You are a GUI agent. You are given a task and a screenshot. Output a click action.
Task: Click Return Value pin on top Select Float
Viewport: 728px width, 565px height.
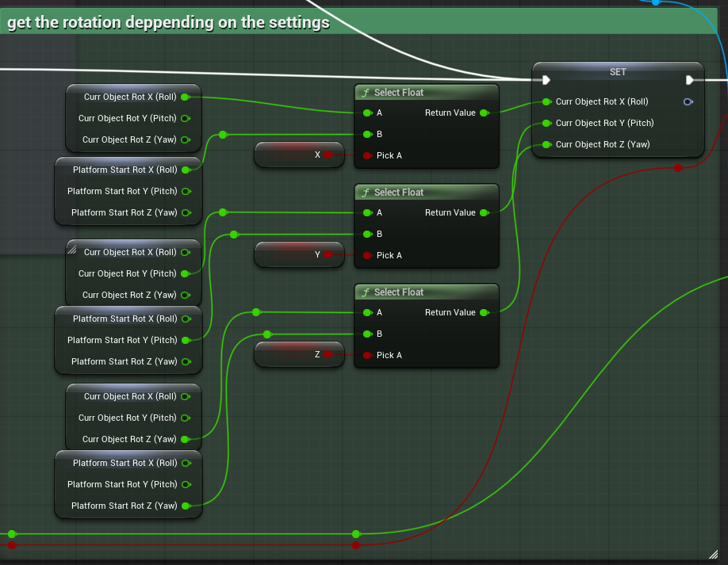(484, 113)
